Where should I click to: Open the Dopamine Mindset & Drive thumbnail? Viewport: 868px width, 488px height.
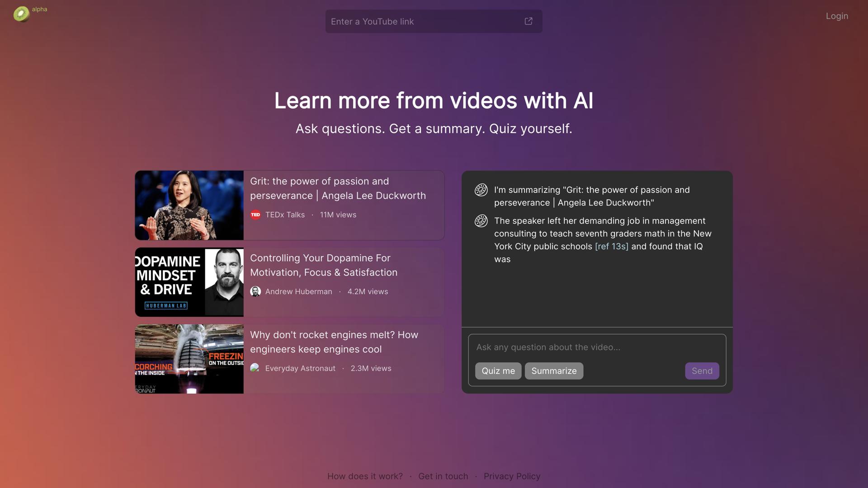189,282
